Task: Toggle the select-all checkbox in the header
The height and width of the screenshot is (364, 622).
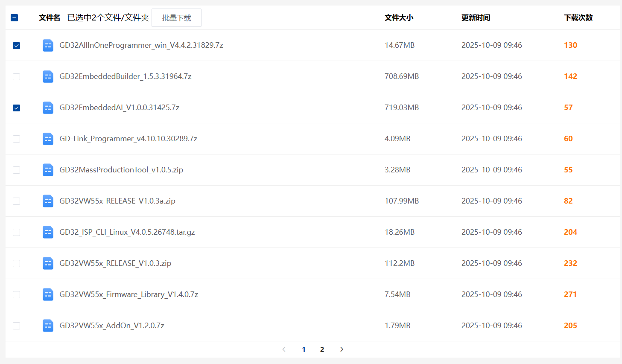Action: (14, 18)
